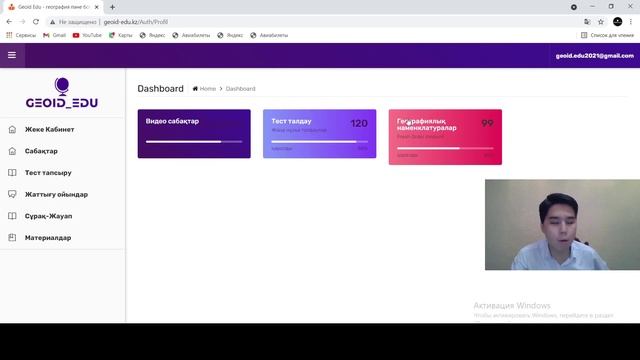Open Материалдар in the sidebar
This screenshot has width=640, height=360.
[x=48, y=238]
